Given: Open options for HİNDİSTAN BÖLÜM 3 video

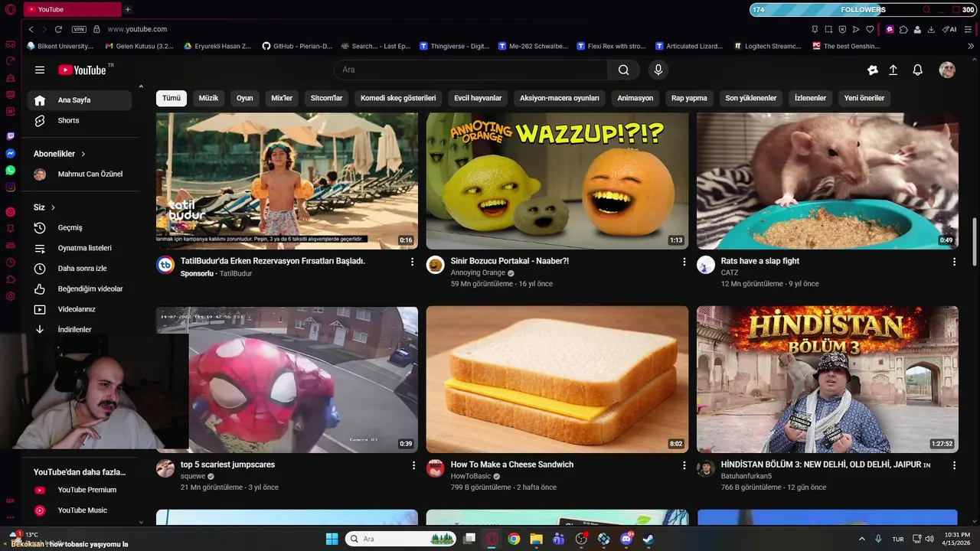Looking at the screenshot, I should [x=954, y=465].
